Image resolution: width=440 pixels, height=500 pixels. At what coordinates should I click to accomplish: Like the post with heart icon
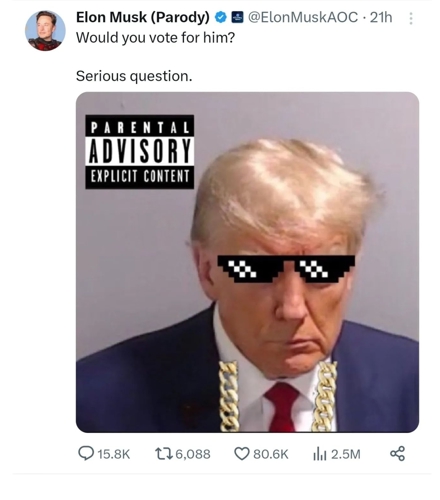click(242, 454)
